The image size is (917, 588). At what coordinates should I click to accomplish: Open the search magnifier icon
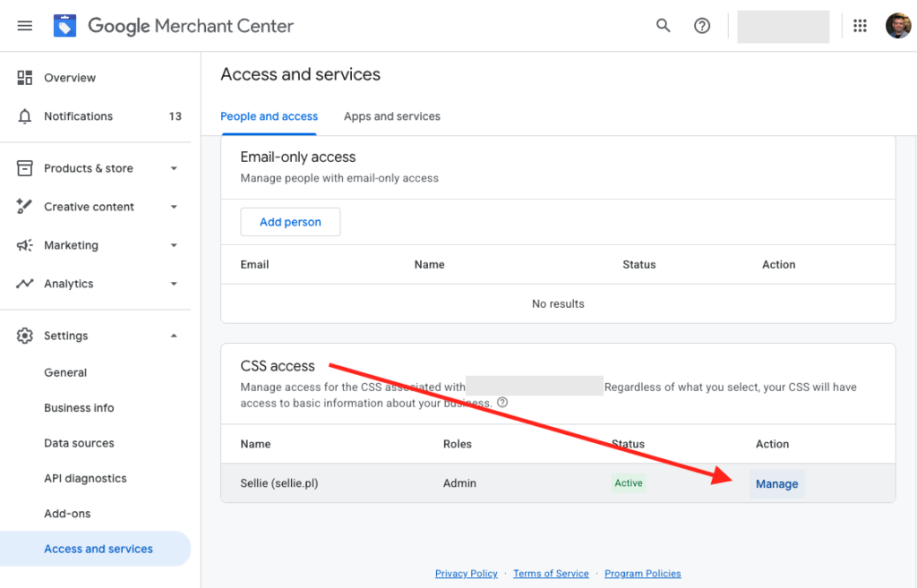pyautogui.click(x=663, y=26)
